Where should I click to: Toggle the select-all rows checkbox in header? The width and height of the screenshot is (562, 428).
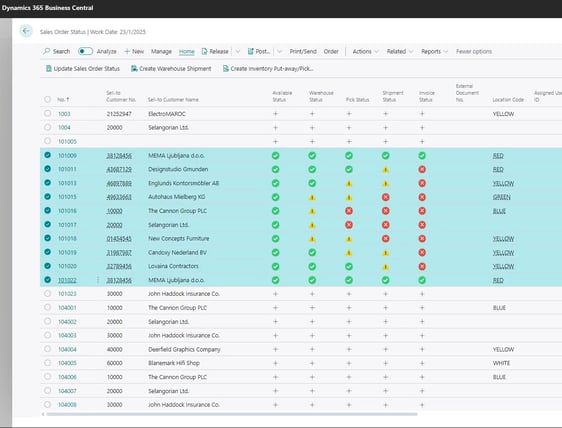[x=47, y=99]
